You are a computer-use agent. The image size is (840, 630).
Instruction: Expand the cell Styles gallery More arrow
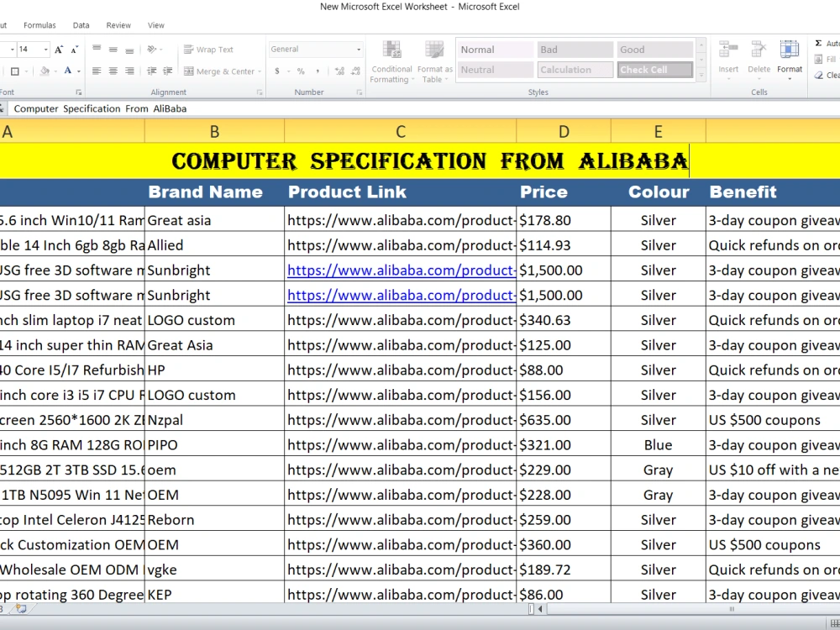tap(701, 76)
